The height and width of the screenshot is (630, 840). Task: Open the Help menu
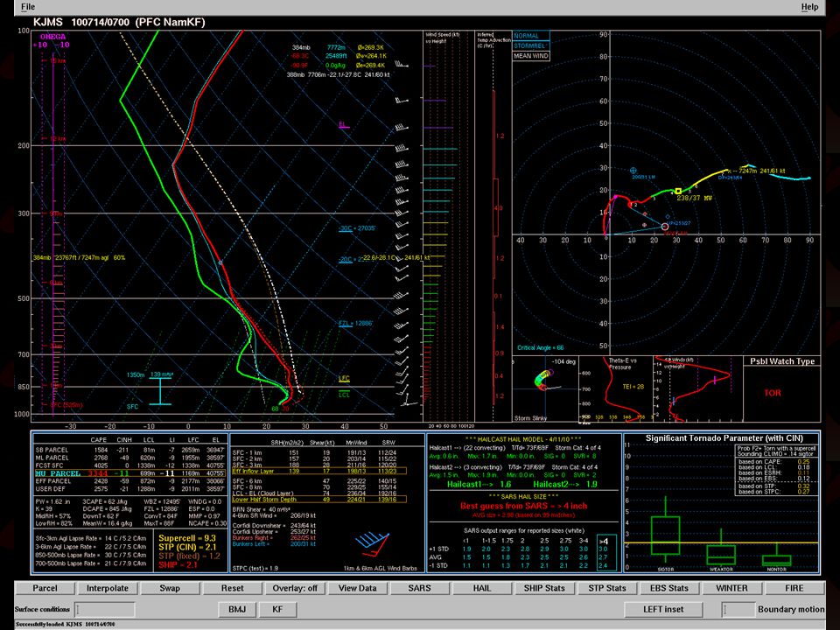pos(809,7)
